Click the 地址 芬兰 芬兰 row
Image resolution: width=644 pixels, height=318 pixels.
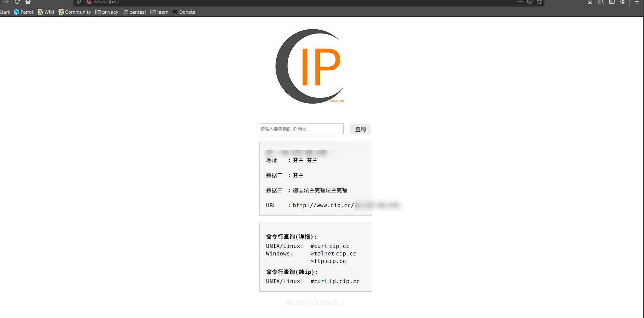coord(292,160)
